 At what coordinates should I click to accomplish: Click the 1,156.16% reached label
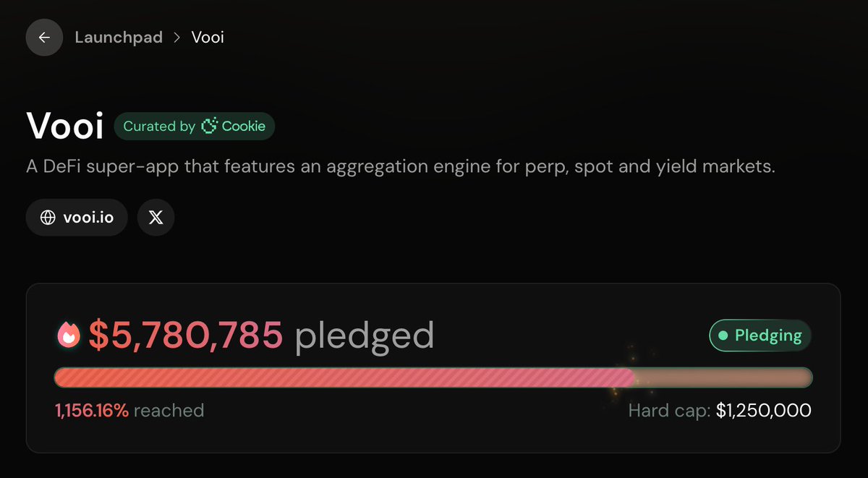[129, 411]
